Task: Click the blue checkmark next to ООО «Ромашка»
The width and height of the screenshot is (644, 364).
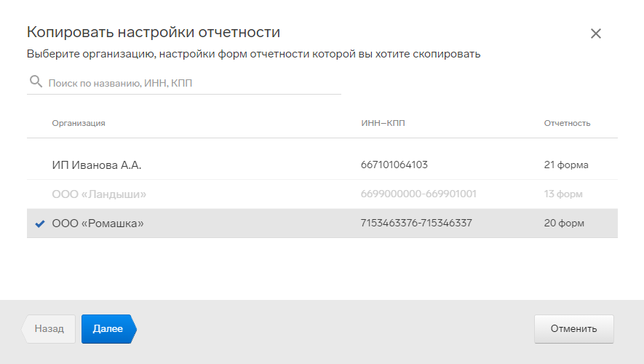Action: tap(40, 224)
